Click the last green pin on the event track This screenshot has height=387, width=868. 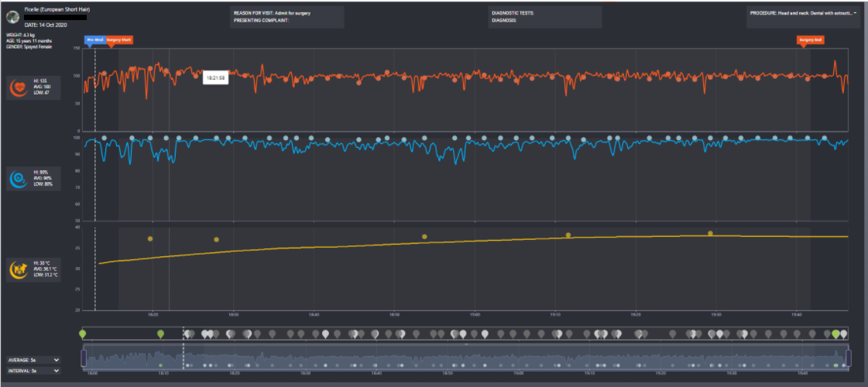tap(835, 334)
